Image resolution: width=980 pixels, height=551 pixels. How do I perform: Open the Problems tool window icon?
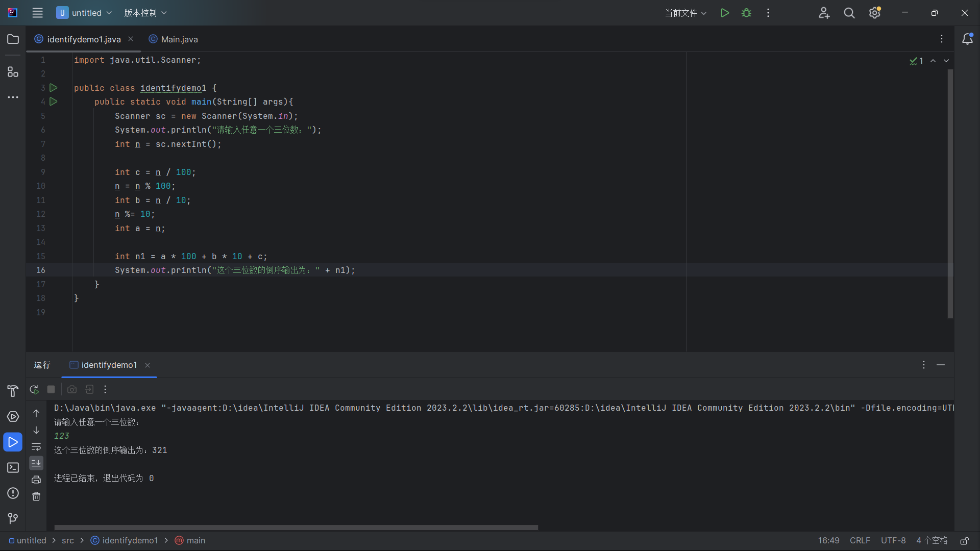[x=13, y=493]
